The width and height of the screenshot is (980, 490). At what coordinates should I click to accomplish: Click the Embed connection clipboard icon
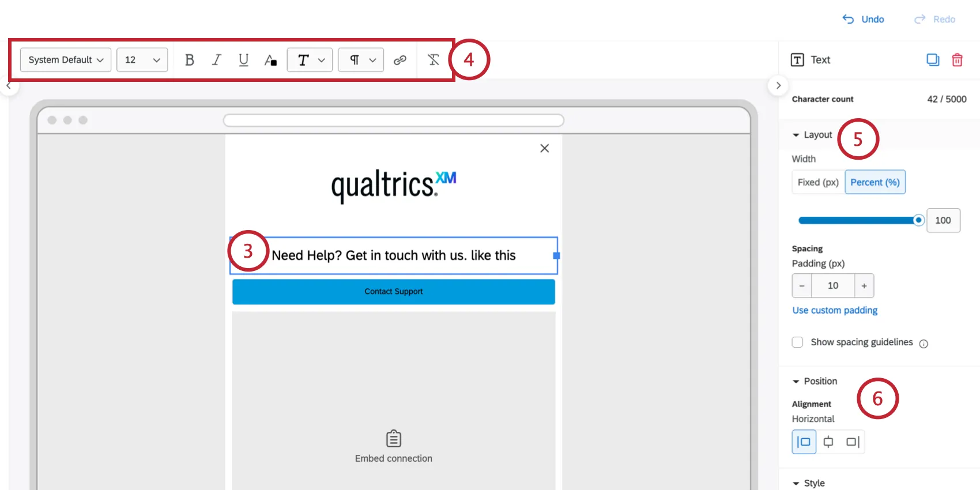click(x=394, y=439)
